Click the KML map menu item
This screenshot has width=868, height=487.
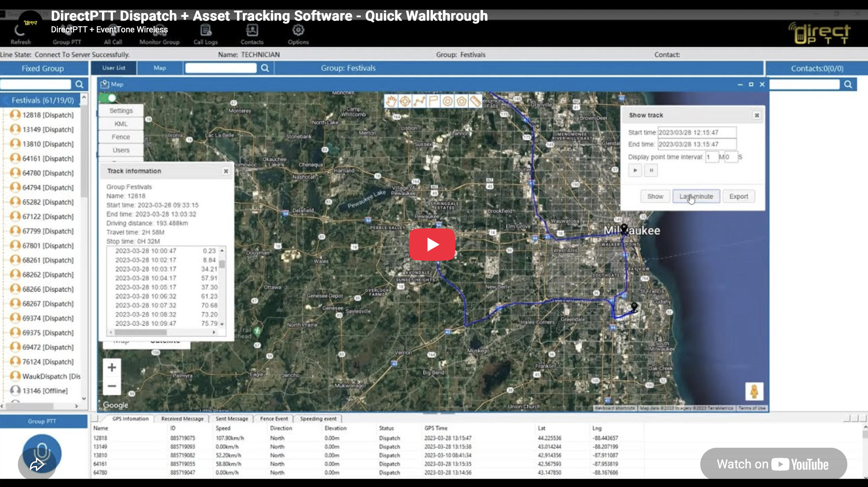pos(121,124)
